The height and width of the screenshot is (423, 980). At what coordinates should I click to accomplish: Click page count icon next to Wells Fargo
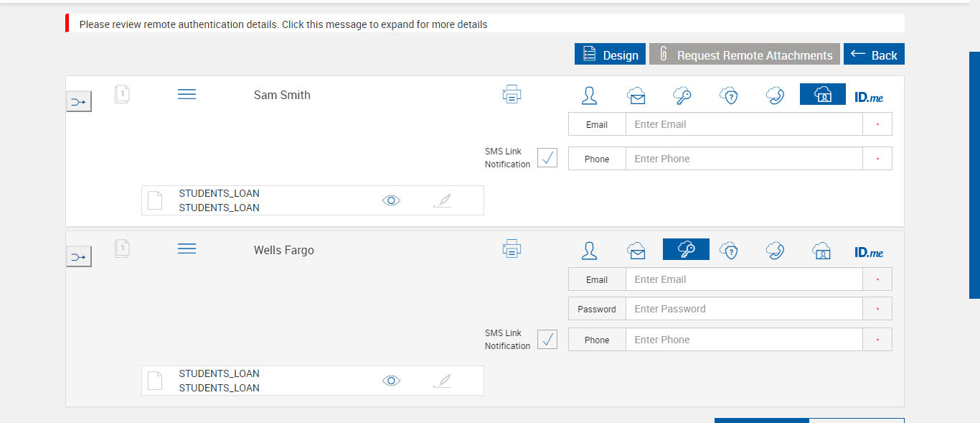[x=122, y=248]
